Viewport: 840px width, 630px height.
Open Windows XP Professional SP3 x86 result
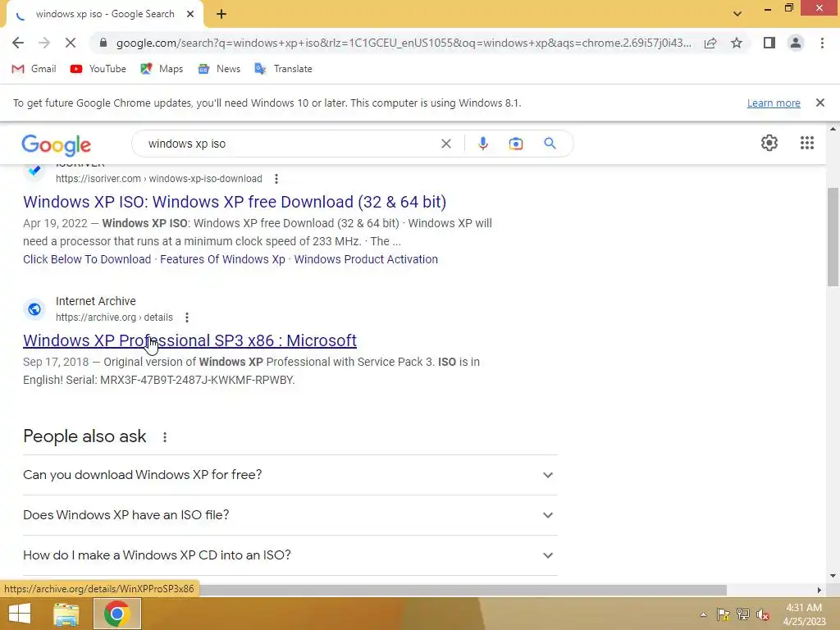[189, 340]
